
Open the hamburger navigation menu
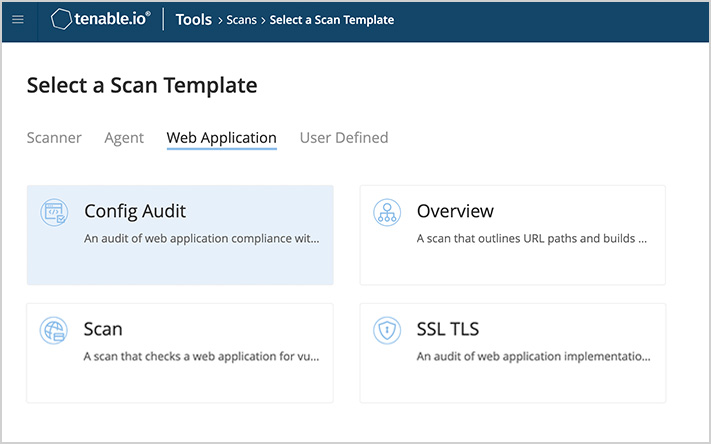click(17, 20)
